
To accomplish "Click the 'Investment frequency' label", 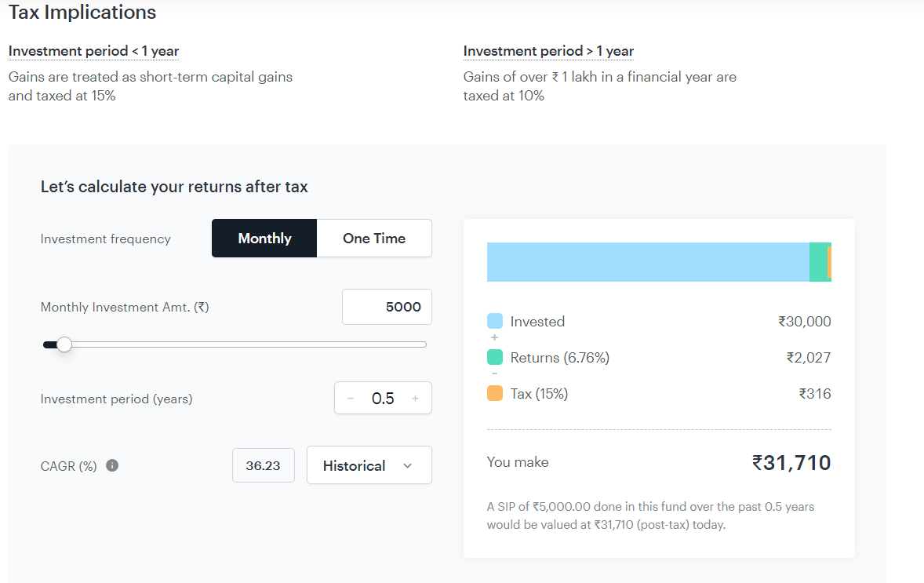I will tap(105, 239).
